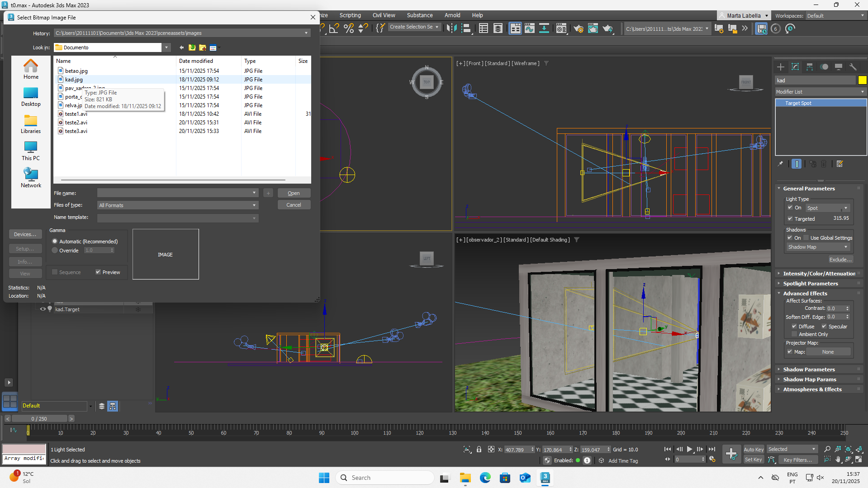Toggle the Selection Lock padlock icon

point(479,450)
